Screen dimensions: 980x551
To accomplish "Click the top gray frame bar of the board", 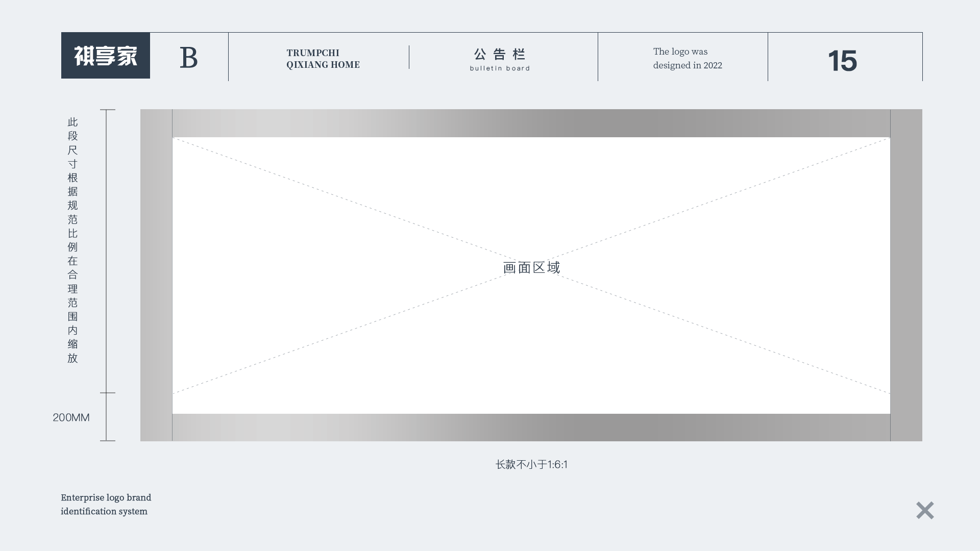I will pyautogui.click(x=531, y=123).
